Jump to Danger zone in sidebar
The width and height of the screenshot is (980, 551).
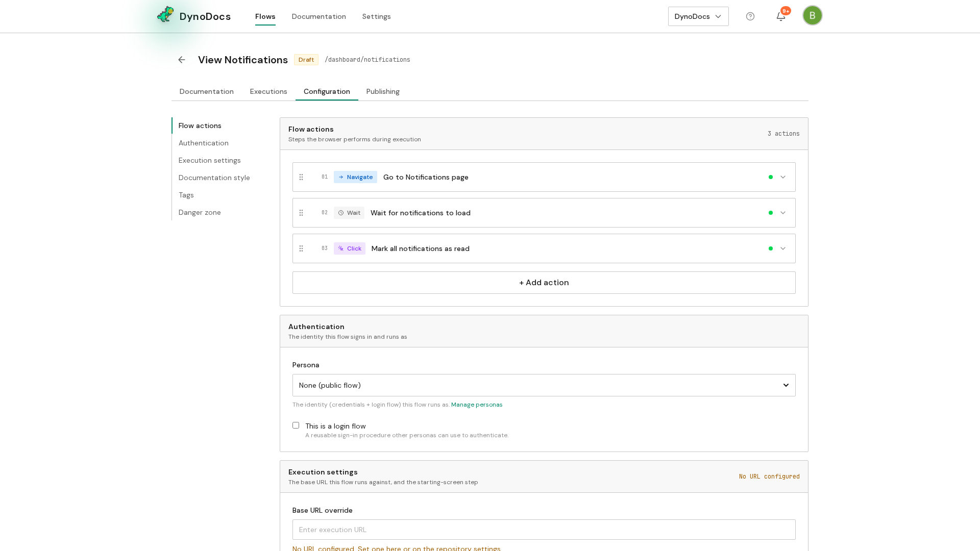click(200, 212)
